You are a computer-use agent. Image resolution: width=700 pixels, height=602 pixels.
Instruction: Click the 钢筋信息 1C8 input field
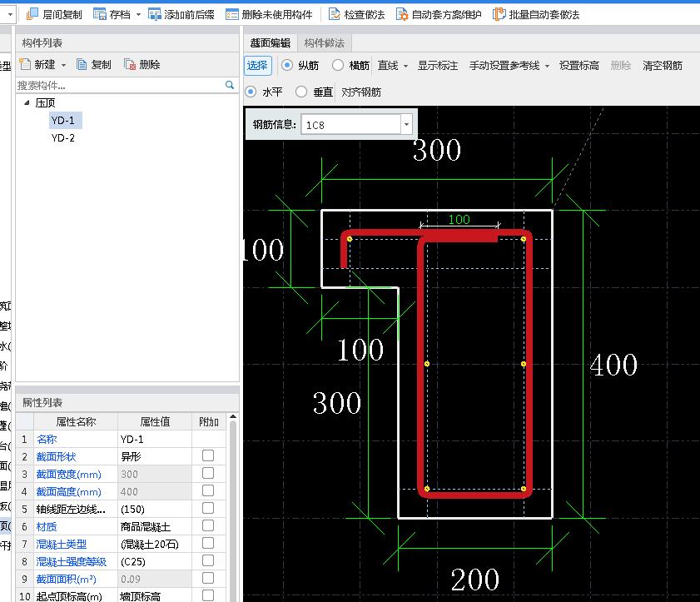(351, 125)
